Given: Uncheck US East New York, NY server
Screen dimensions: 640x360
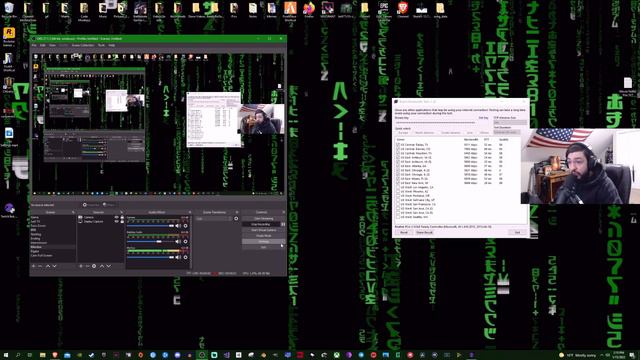Looking at the screenshot, I should pos(398,183).
